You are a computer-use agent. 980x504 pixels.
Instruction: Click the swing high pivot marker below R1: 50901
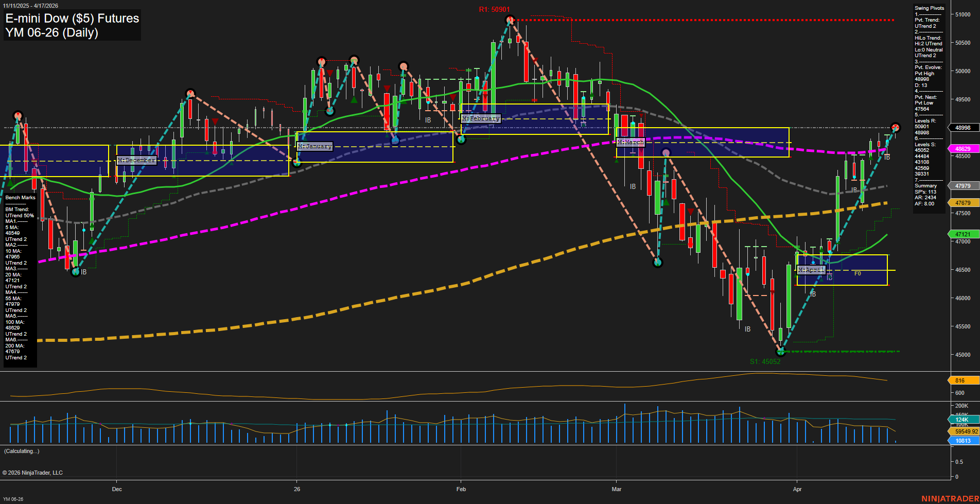pos(510,21)
